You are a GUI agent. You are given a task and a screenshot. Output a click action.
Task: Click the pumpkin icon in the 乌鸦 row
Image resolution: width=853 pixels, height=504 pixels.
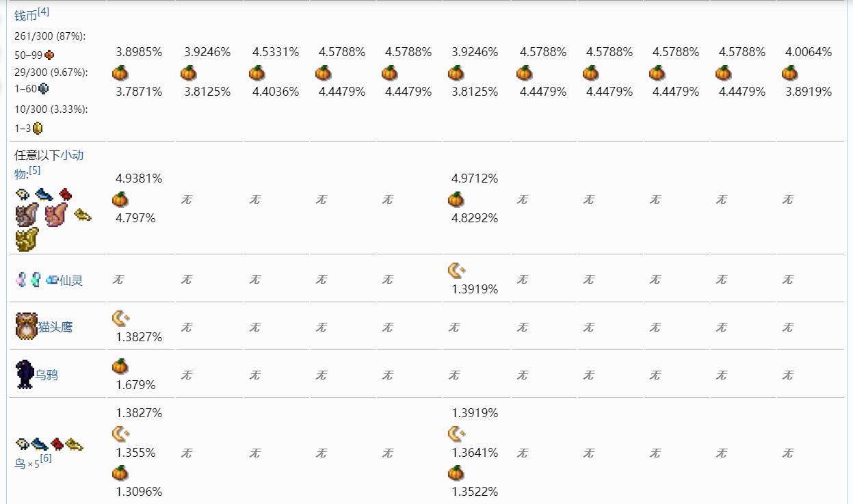[120, 367]
